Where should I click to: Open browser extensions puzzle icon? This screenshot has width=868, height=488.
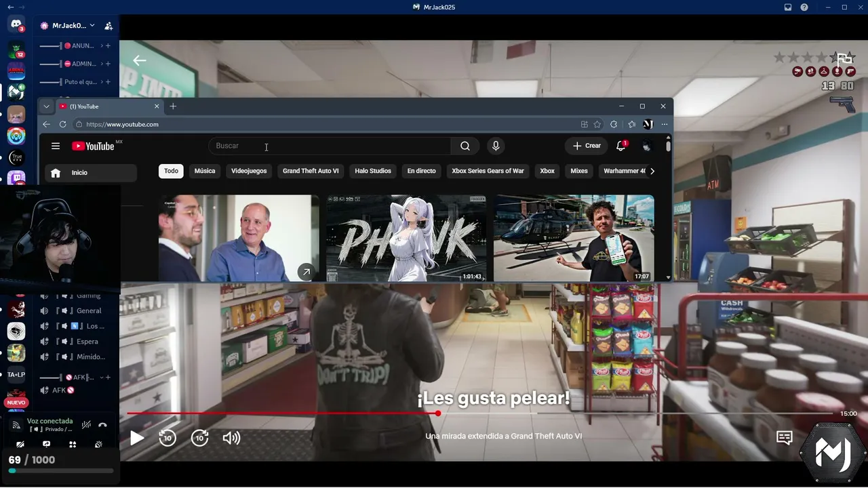[614, 124]
